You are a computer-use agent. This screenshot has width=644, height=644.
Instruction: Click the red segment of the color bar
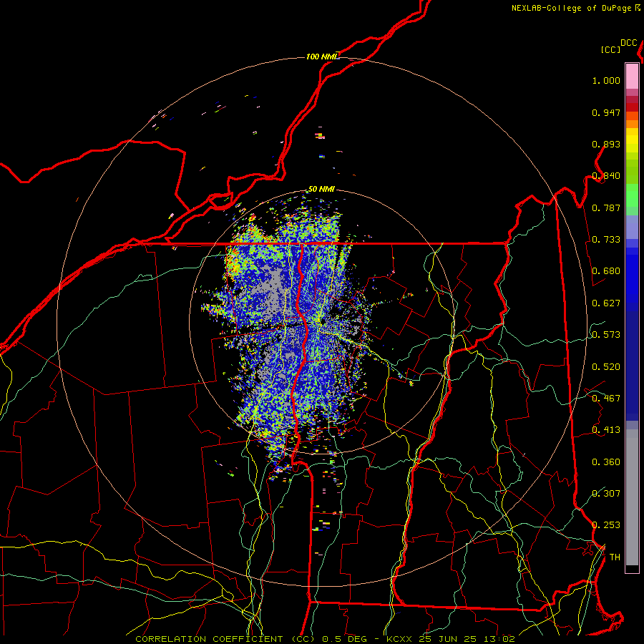[x=632, y=107]
